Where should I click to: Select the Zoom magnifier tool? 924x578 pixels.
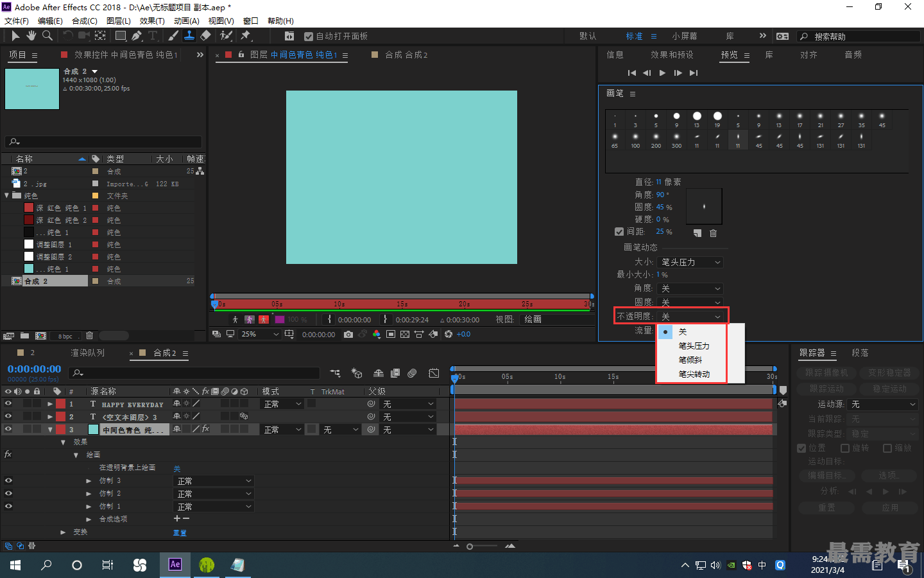[47, 36]
